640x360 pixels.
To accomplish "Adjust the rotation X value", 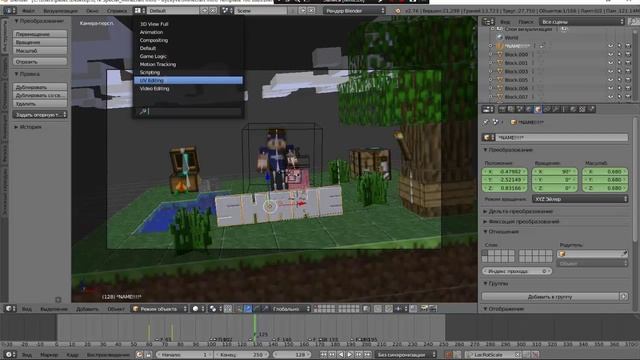I will coord(555,172).
